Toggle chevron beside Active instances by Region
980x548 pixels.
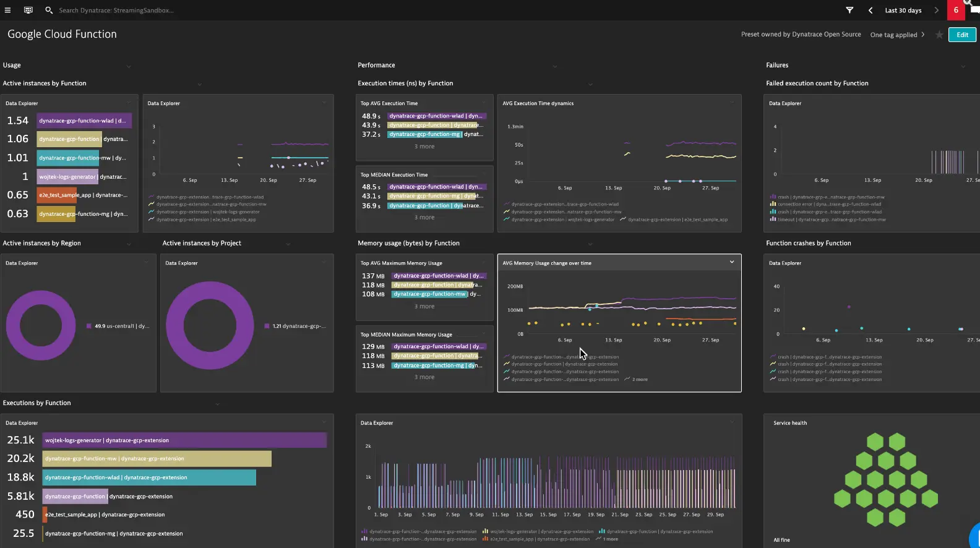[x=129, y=244]
